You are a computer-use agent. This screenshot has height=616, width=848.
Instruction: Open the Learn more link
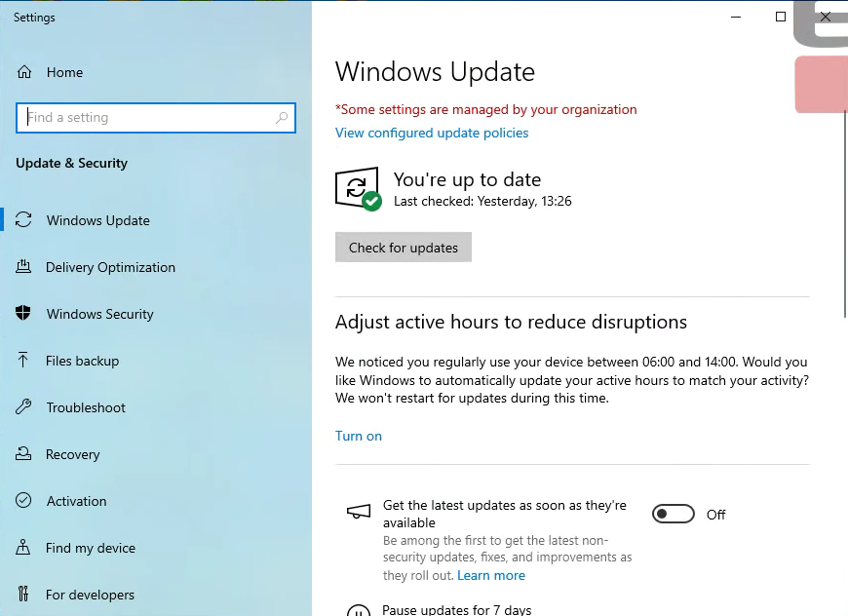[x=491, y=575]
